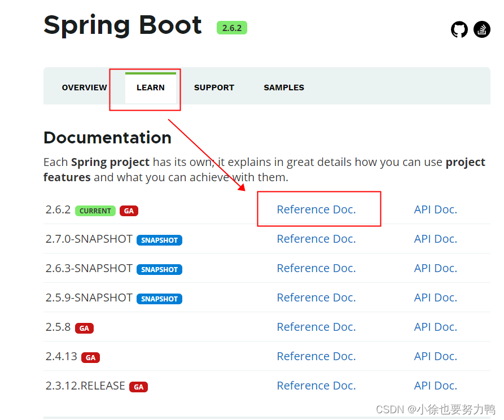
Task: Click the version text 2.7.0-SNAPSHOT
Action: coord(89,239)
